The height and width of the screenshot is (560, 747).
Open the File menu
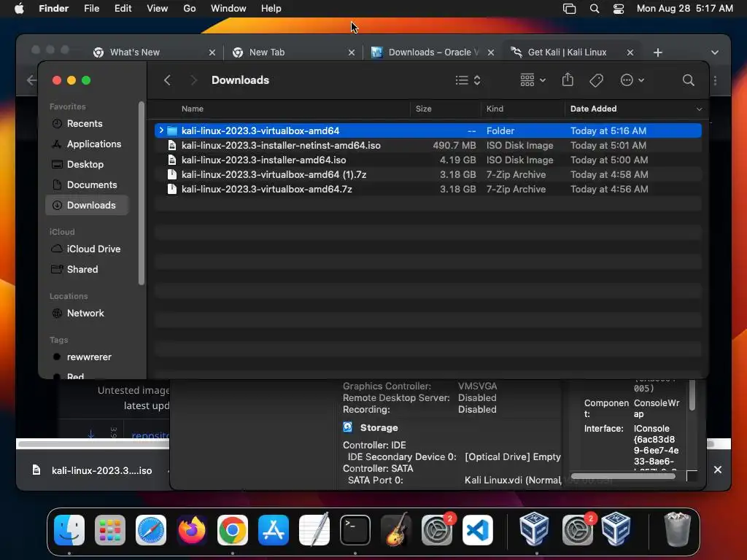click(91, 9)
